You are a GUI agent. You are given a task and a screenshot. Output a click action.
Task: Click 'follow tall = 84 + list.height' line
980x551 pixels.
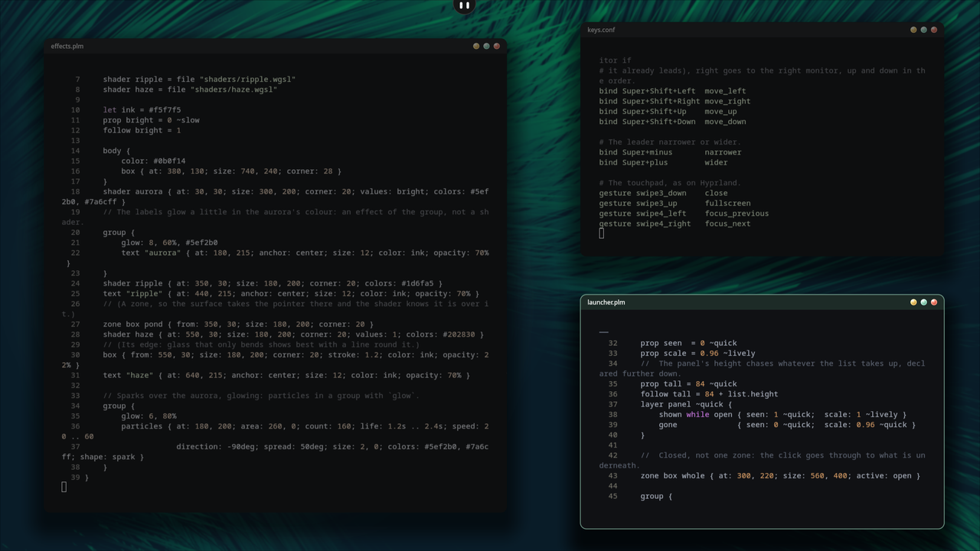[x=710, y=394]
